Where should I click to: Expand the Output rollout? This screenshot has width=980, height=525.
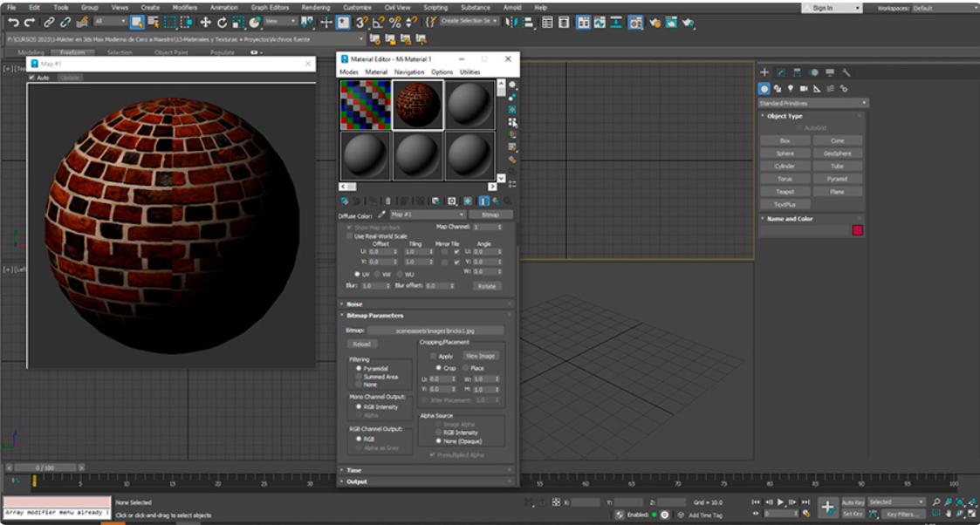356,481
